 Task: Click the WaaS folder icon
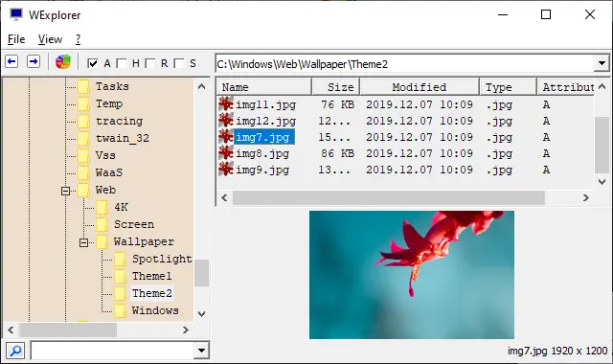(83, 172)
